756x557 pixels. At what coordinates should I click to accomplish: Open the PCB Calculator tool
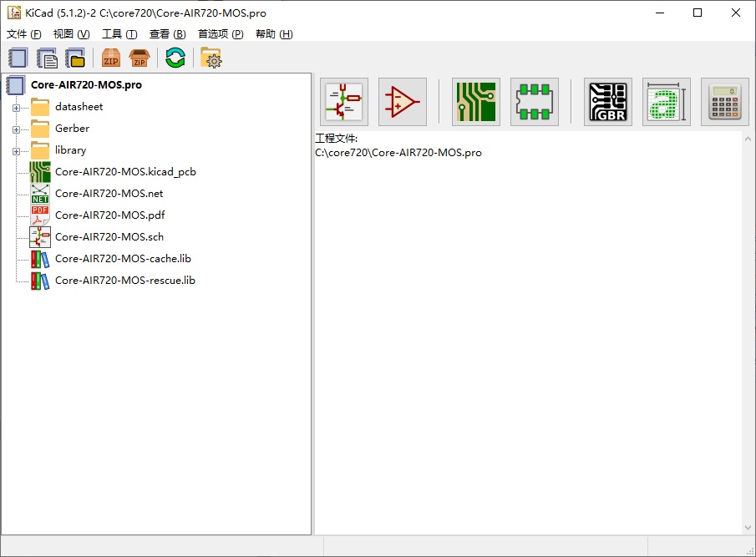725,102
